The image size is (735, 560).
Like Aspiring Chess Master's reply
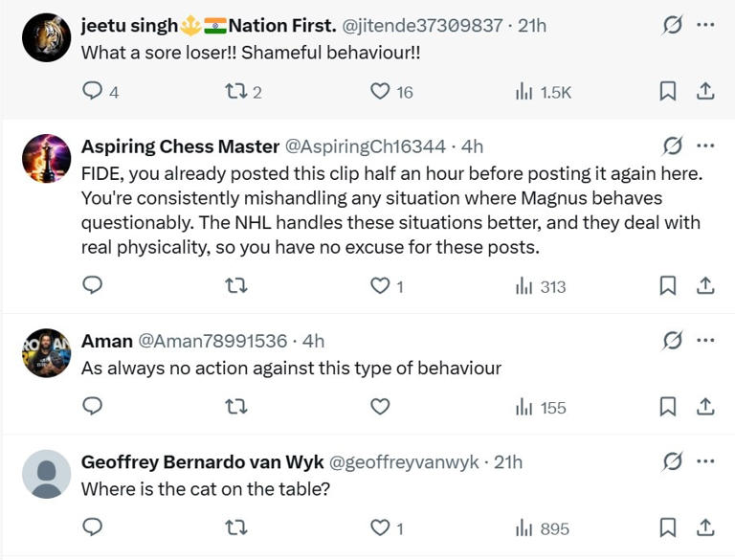click(380, 285)
